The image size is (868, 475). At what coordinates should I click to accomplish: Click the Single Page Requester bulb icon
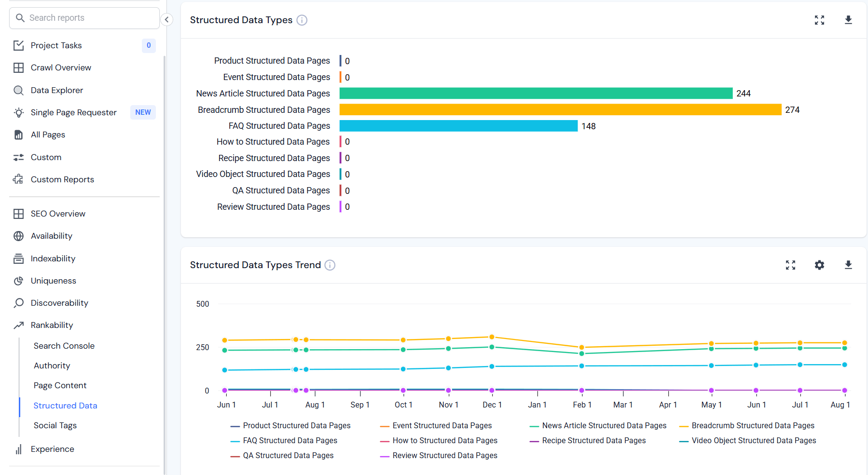click(x=18, y=112)
